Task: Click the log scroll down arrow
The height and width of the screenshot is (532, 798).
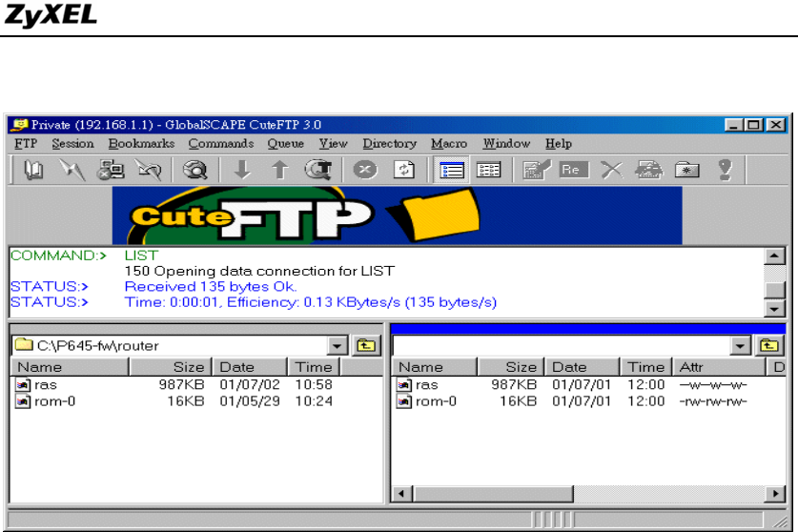Action: (774, 309)
